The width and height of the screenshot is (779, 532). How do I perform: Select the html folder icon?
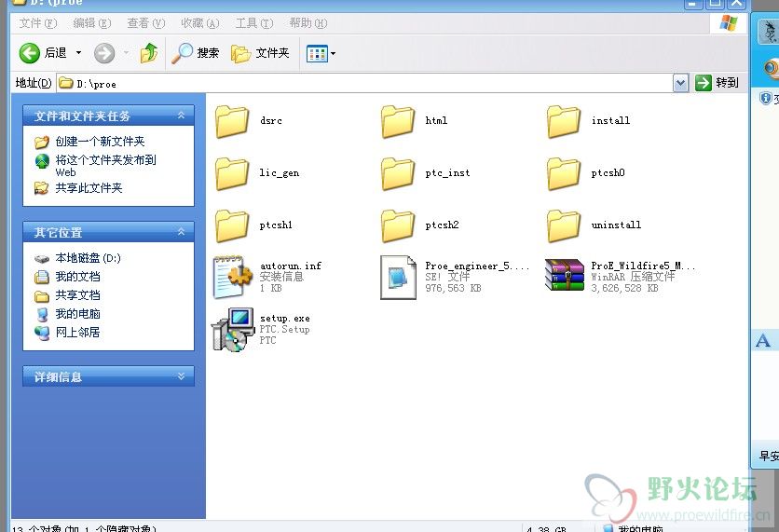coord(398,121)
